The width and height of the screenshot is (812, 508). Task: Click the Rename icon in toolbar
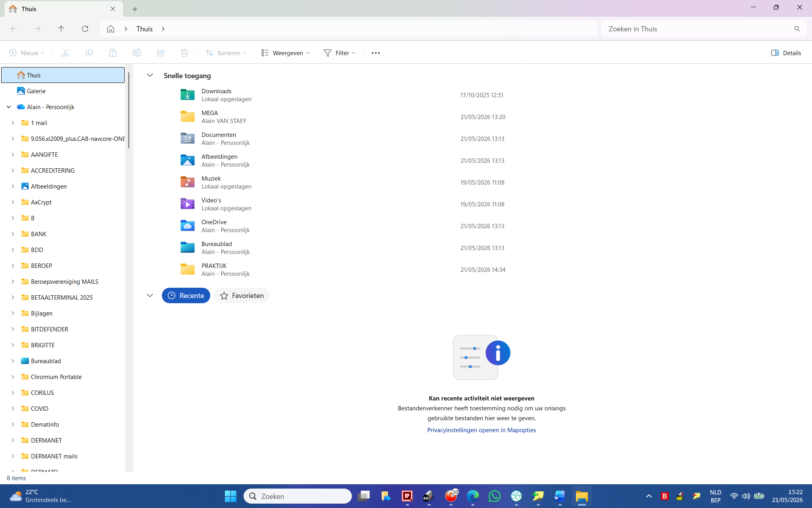click(x=137, y=53)
